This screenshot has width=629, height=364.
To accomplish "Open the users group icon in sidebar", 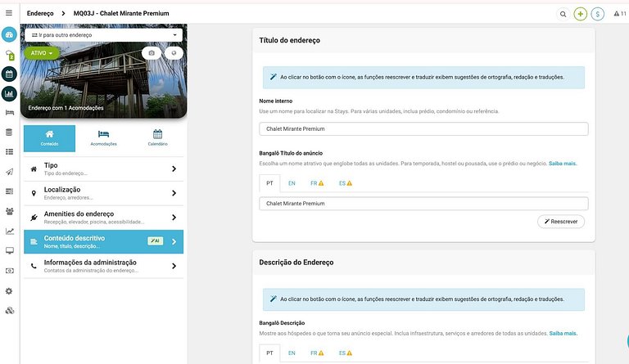I will coord(10,211).
